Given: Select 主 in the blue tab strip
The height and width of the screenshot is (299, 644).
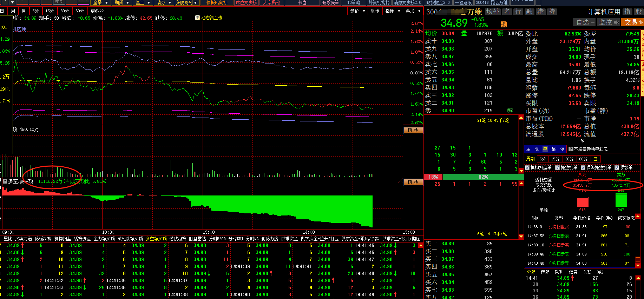Looking at the screenshot, I should coord(528,149).
